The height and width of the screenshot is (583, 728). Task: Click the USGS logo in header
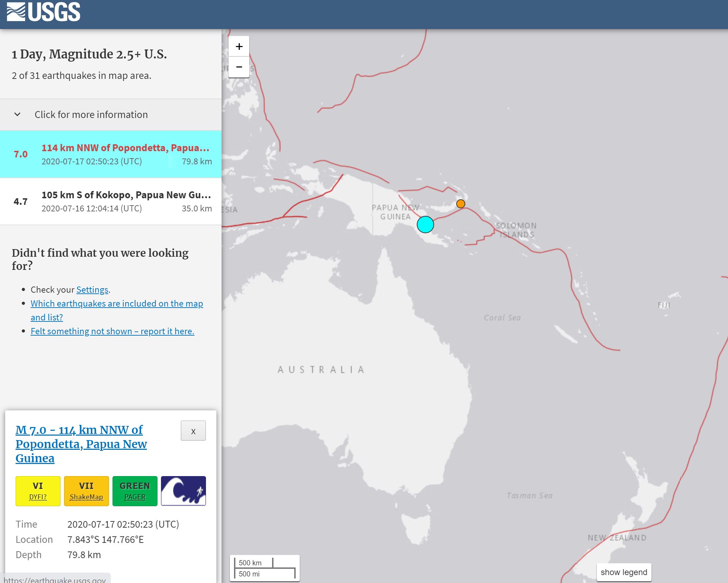pos(44,12)
